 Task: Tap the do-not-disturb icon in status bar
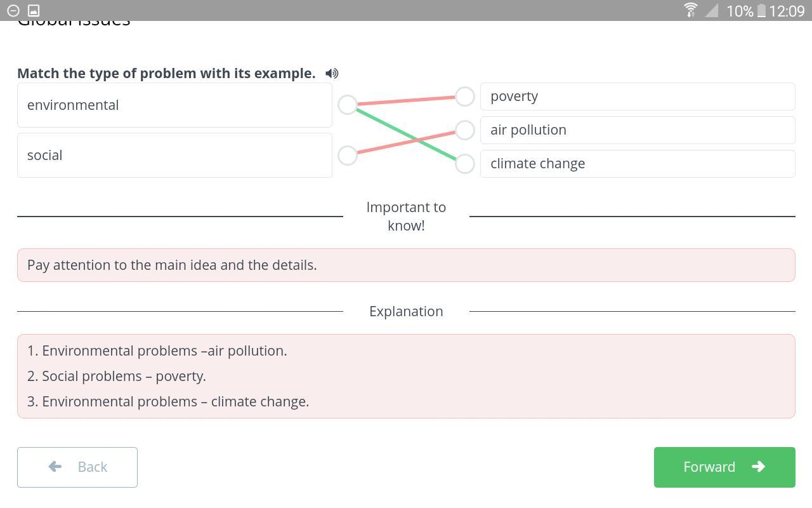point(13,11)
